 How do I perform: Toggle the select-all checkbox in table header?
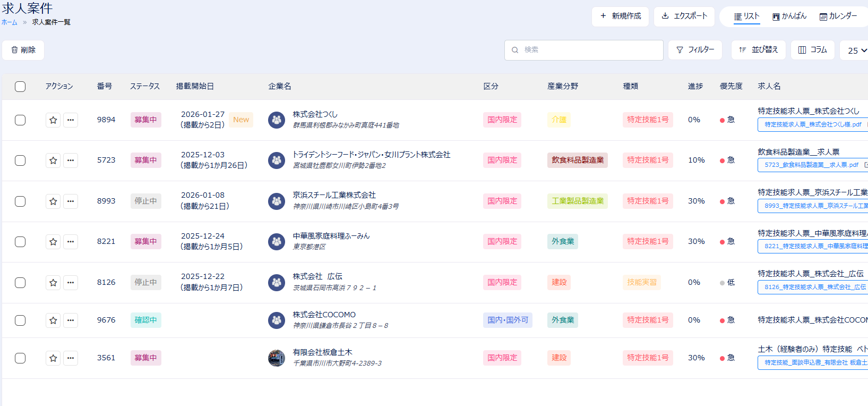coord(20,87)
